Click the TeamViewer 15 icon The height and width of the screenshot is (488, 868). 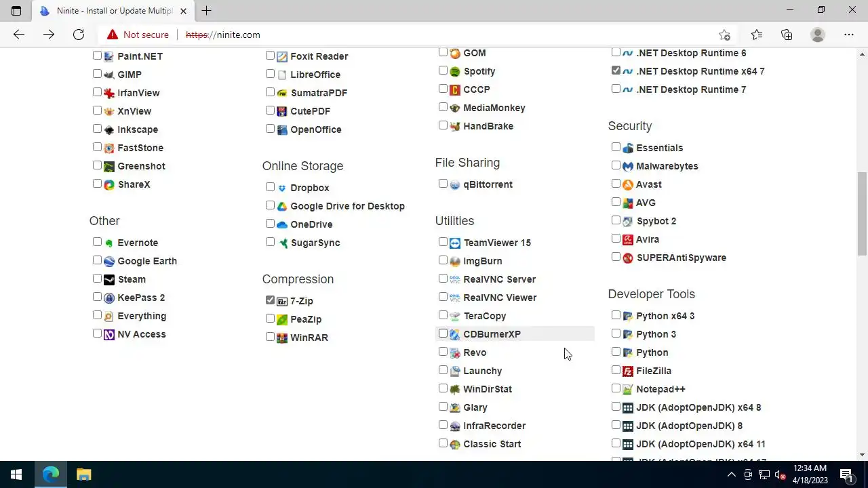coord(454,243)
